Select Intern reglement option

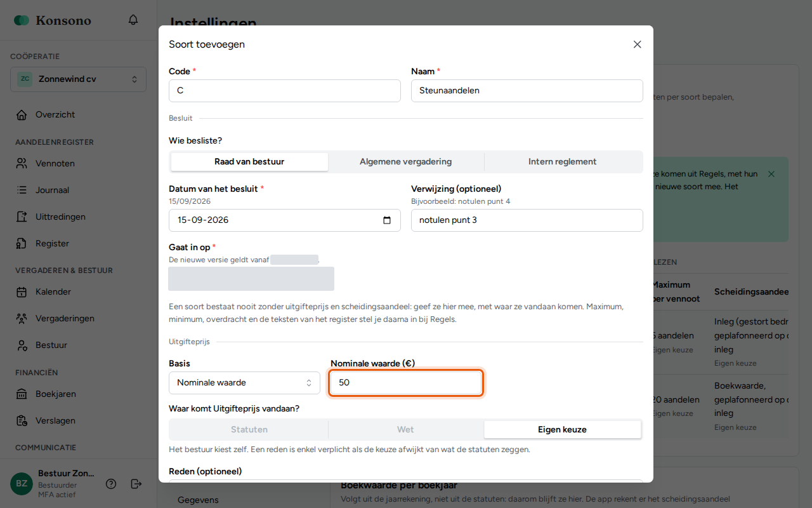point(563,162)
